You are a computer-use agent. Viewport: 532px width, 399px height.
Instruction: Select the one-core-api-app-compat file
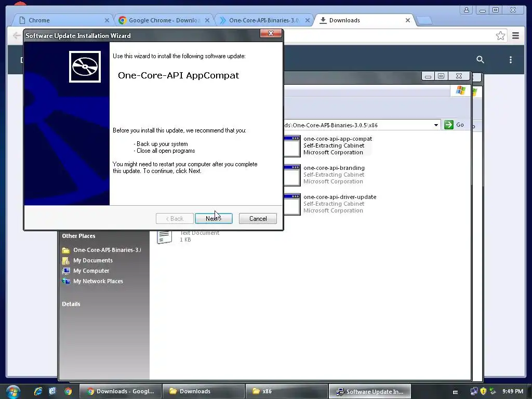[x=338, y=139]
